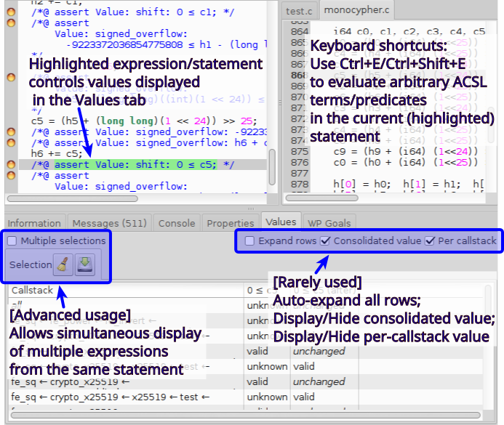Click orange status bullet beside 'shift: 0 ≤ c1'

pyautogui.click(x=11, y=12)
